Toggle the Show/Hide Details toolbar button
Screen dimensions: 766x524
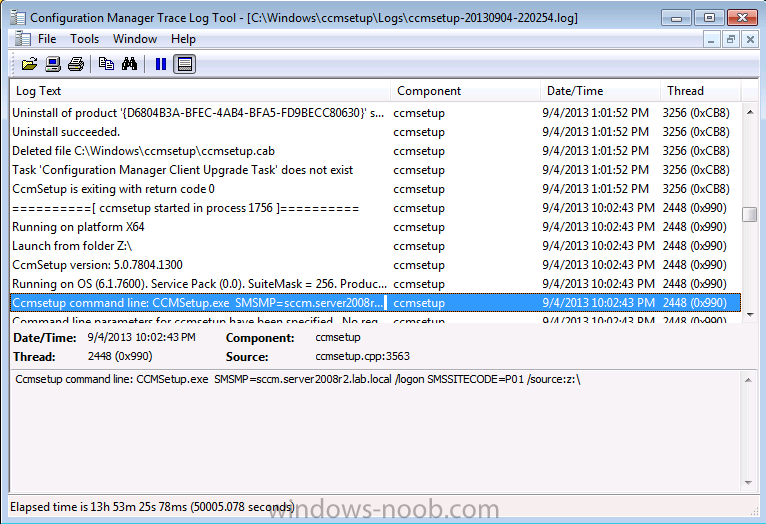tap(185, 64)
